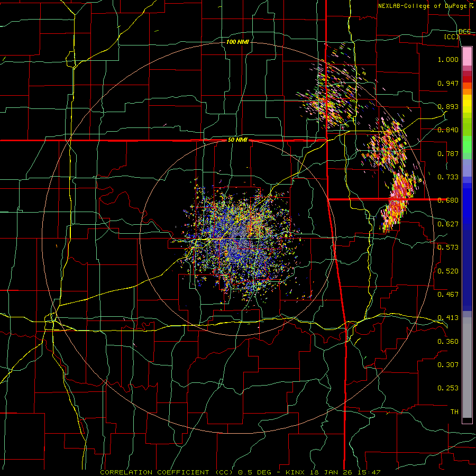Select the 1.000 value on the scale
The image size is (476, 476).
click(448, 59)
